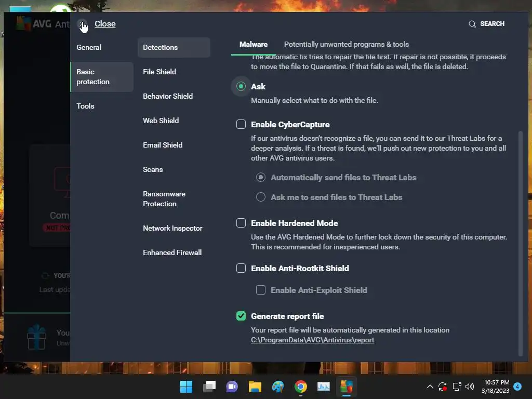The image size is (532, 399).
Task: Switch to the Malware tab
Action: [x=254, y=45]
